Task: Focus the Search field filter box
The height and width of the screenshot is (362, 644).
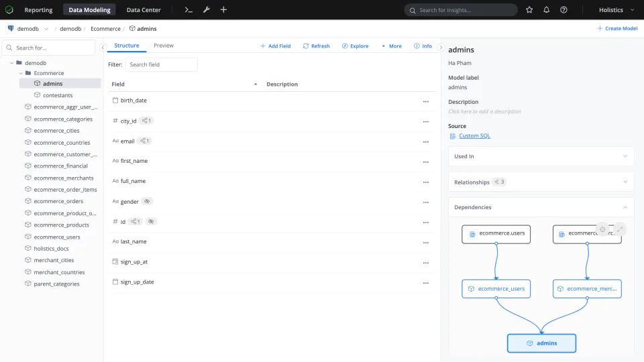Action: [x=162, y=64]
